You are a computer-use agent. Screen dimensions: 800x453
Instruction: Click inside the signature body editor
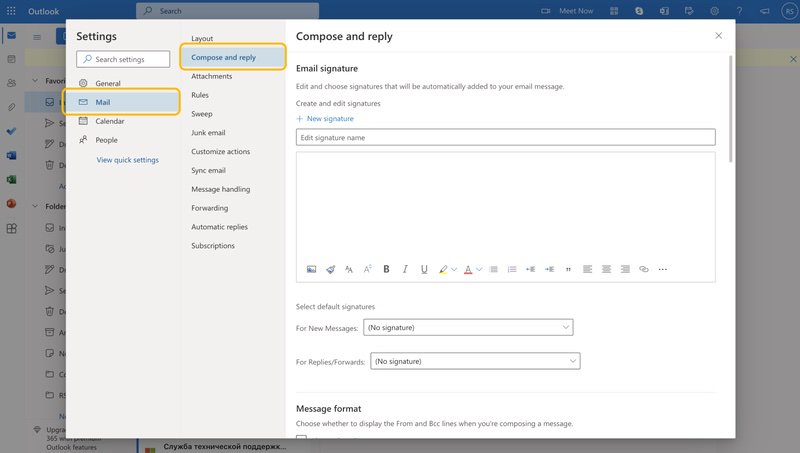point(506,206)
